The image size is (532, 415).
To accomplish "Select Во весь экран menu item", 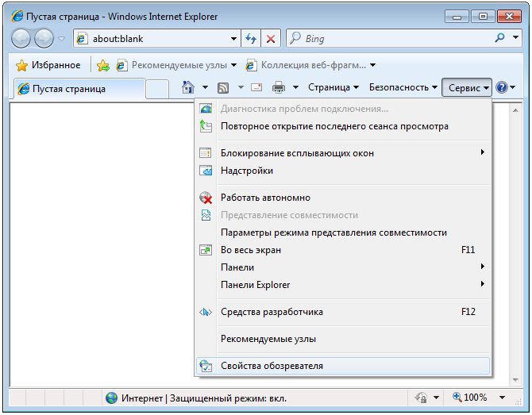I will (343, 250).
